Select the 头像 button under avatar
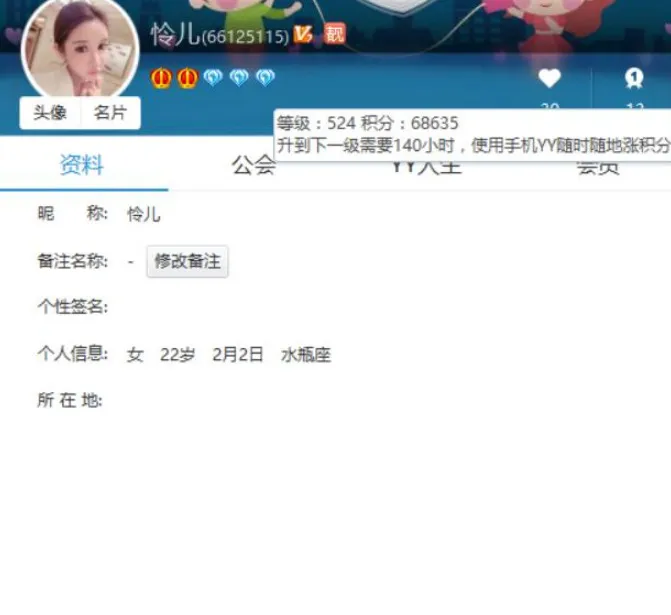 point(50,113)
